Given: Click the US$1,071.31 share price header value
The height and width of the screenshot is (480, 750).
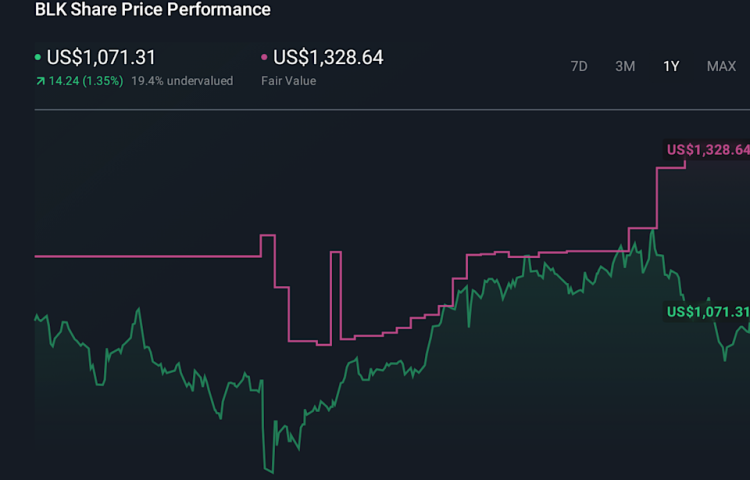Looking at the screenshot, I should click(101, 58).
